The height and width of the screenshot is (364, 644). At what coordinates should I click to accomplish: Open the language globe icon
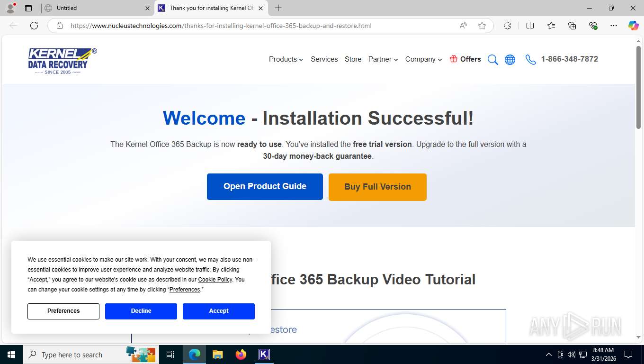tap(510, 60)
